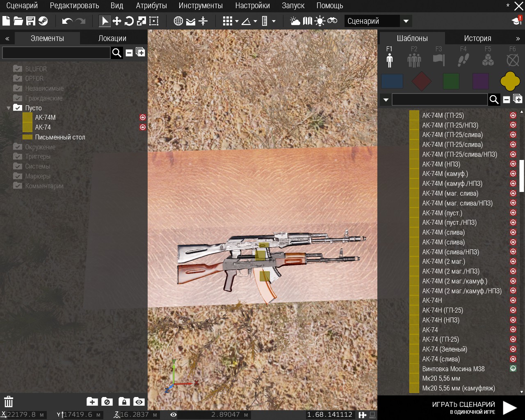This screenshot has height=420, width=525.
Task: Select the yellow empty-faction swatch
Action: tap(510, 81)
